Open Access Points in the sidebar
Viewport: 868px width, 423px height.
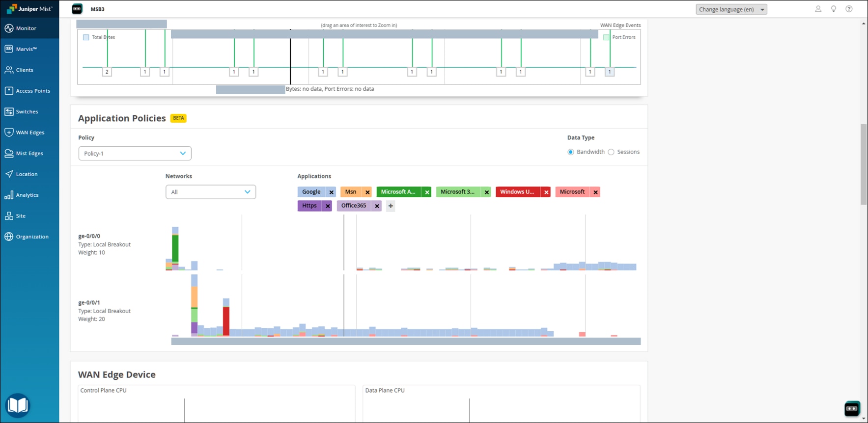[29, 91]
